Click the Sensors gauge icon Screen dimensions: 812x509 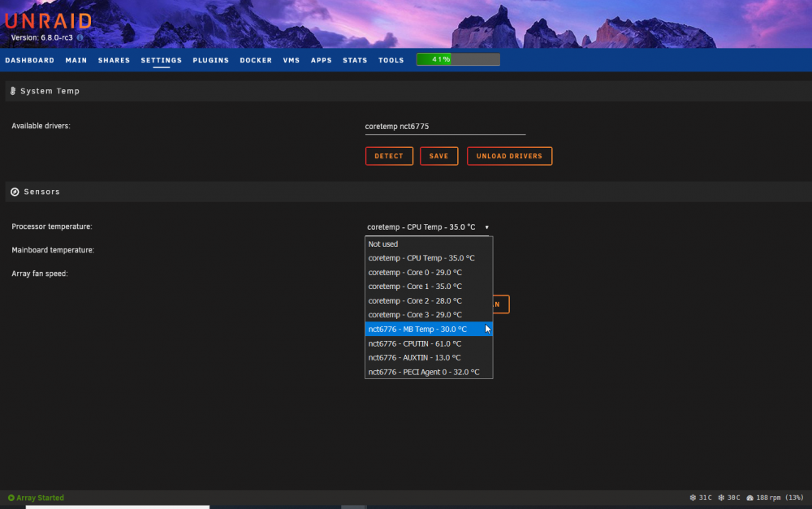(15, 192)
